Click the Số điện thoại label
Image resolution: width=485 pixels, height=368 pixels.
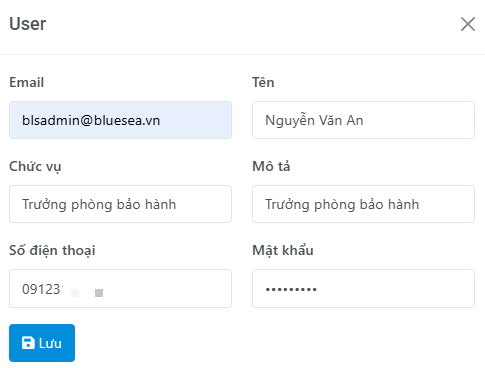[x=52, y=250]
